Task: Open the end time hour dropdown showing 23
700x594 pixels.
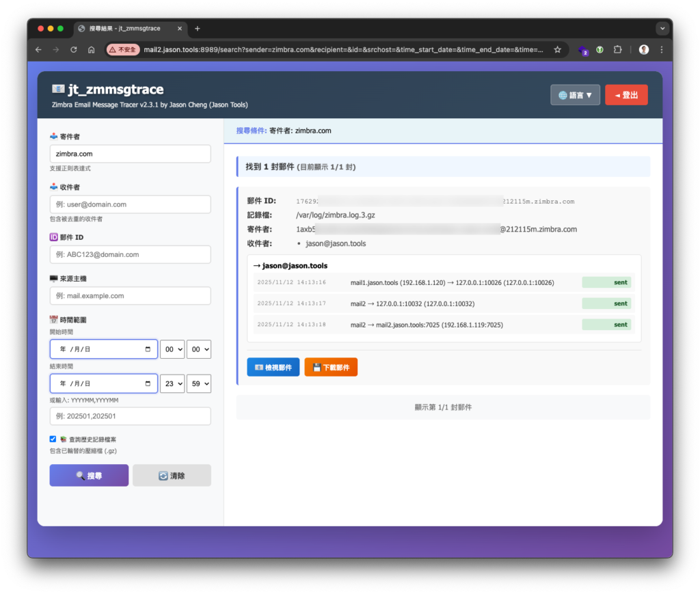Action: click(x=172, y=383)
